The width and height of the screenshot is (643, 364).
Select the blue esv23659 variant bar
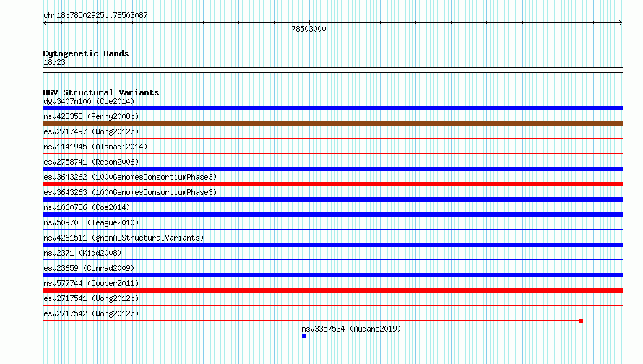click(x=332, y=275)
